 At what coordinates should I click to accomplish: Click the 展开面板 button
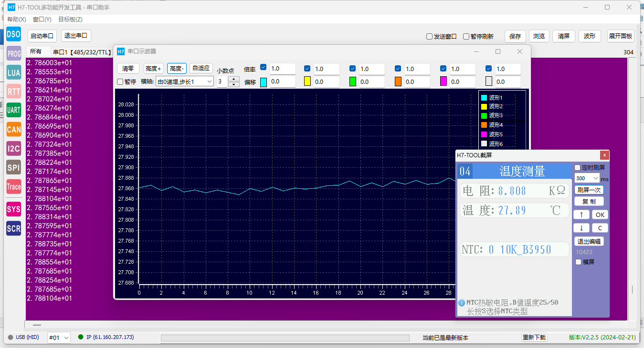pyautogui.click(x=621, y=36)
